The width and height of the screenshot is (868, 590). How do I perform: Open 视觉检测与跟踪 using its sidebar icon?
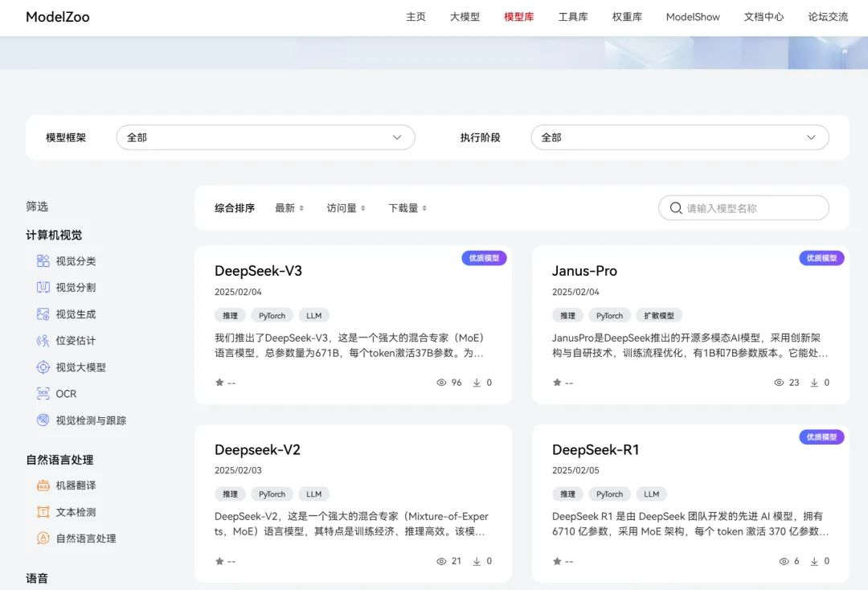[x=44, y=420]
